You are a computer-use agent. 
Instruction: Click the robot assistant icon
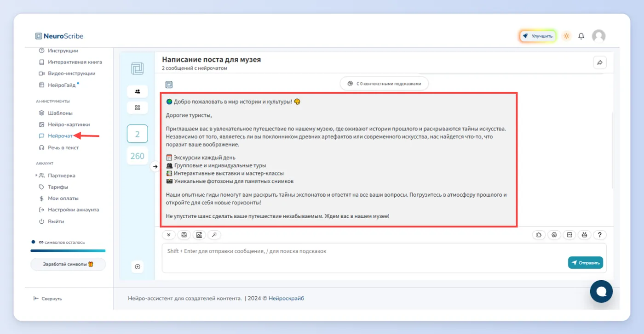point(584,235)
